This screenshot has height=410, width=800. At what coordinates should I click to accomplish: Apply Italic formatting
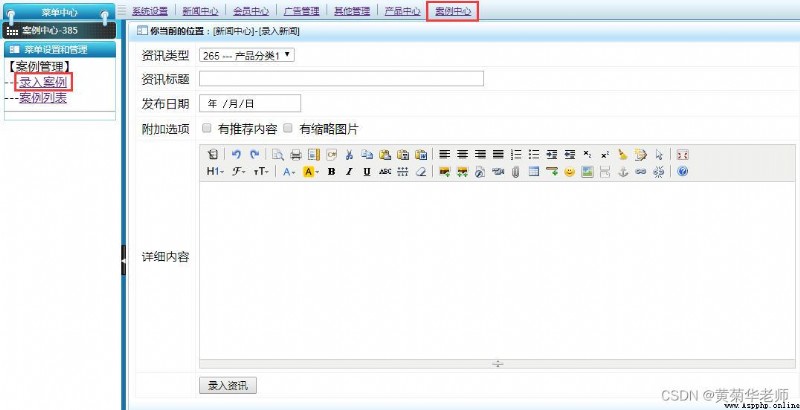tap(349, 172)
